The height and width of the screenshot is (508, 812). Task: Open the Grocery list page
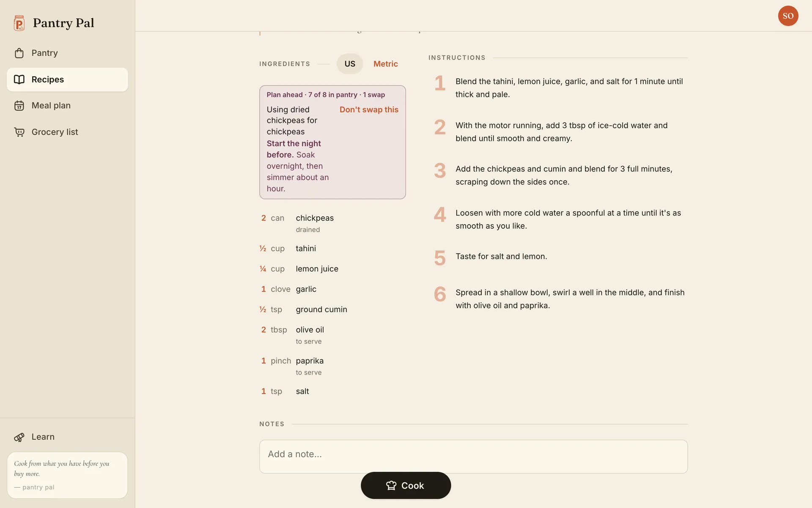click(67, 132)
